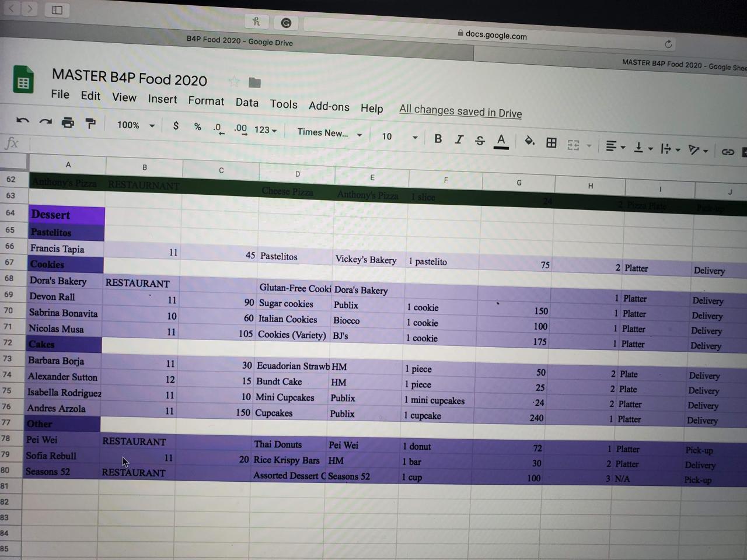The width and height of the screenshot is (747, 560).
Task: Open the 123 number formats dropdown
Action: tap(266, 130)
